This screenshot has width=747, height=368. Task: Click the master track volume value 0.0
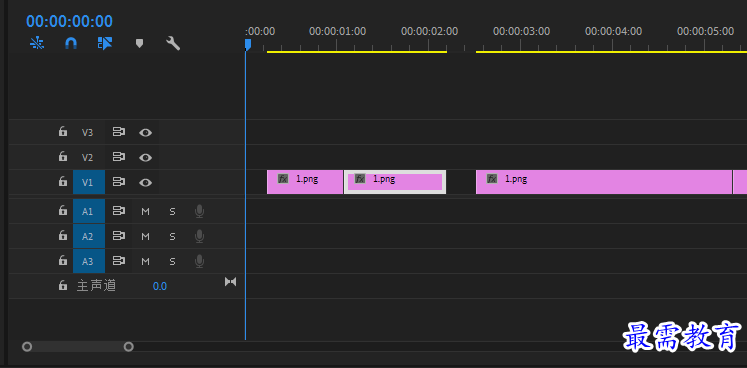(160, 286)
